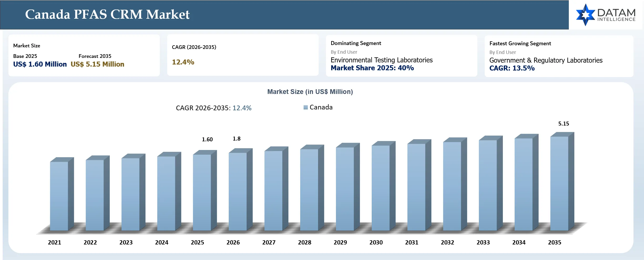Click the 'Base 2025' label
This screenshot has width=644, height=260.
tap(25, 56)
